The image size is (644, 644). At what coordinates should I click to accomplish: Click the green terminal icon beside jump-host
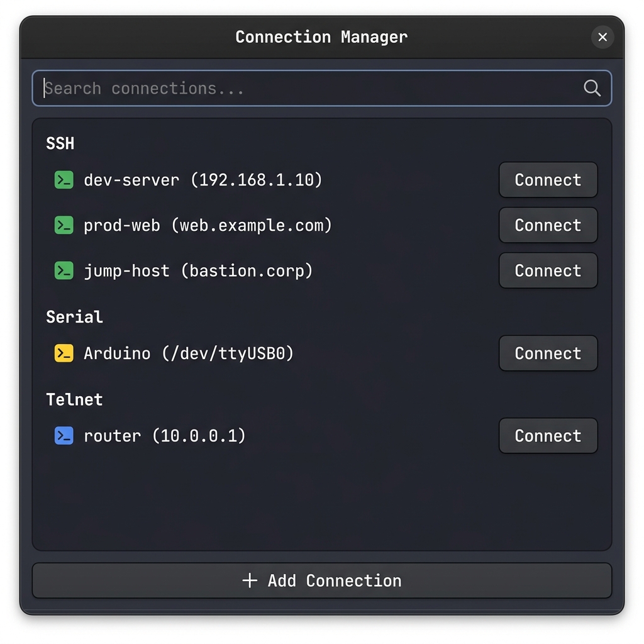pos(64,270)
